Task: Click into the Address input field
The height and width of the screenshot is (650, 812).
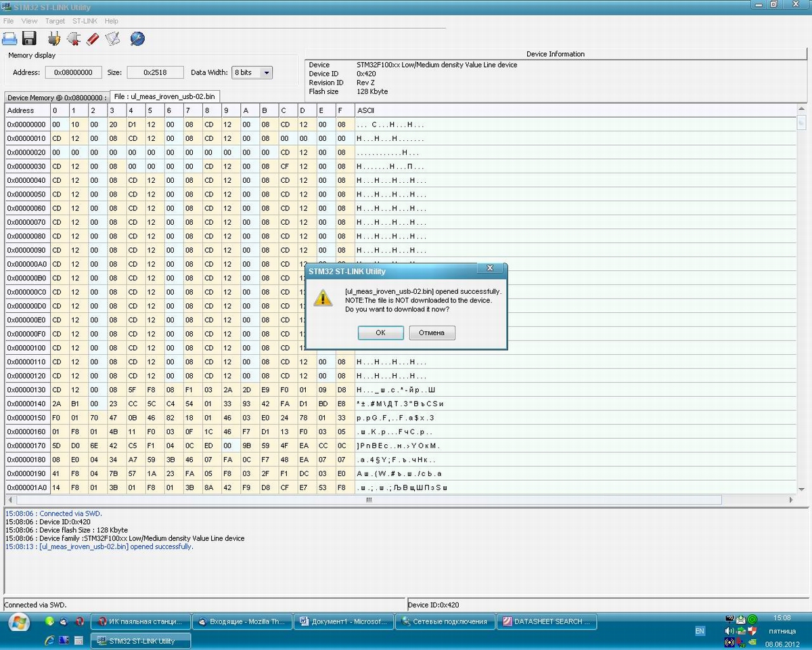Action: pyautogui.click(x=73, y=72)
